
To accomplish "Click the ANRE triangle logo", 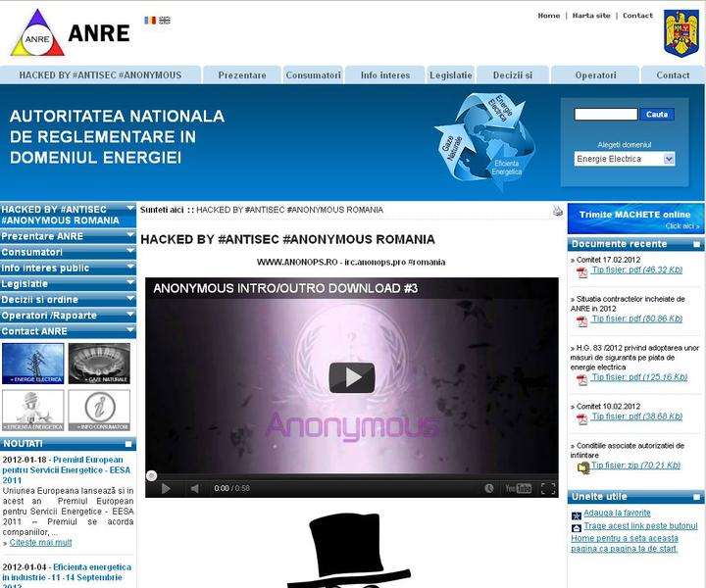I will [37, 33].
